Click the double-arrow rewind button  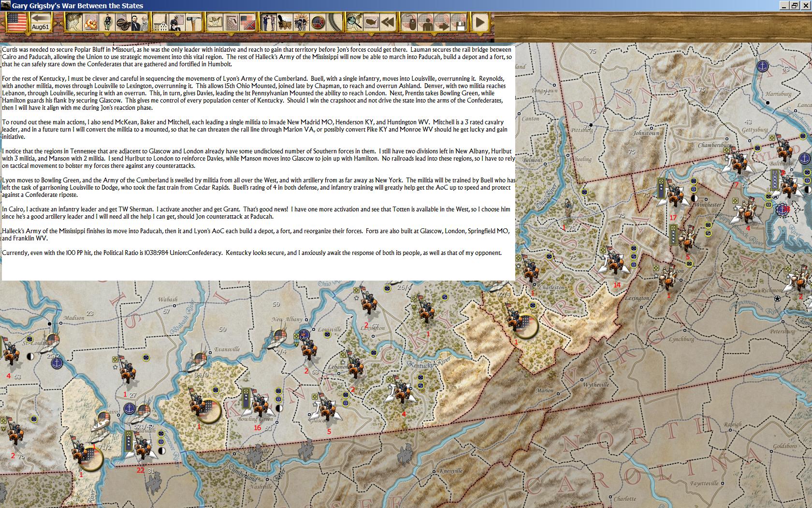[388, 22]
